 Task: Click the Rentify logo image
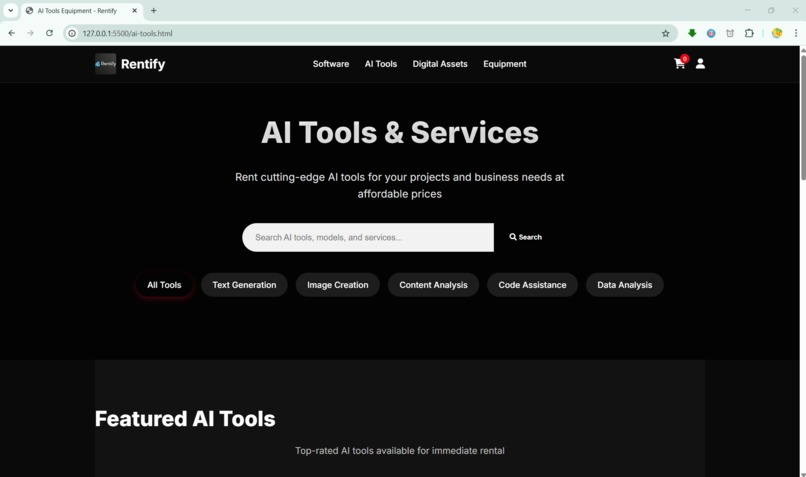[x=105, y=64]
